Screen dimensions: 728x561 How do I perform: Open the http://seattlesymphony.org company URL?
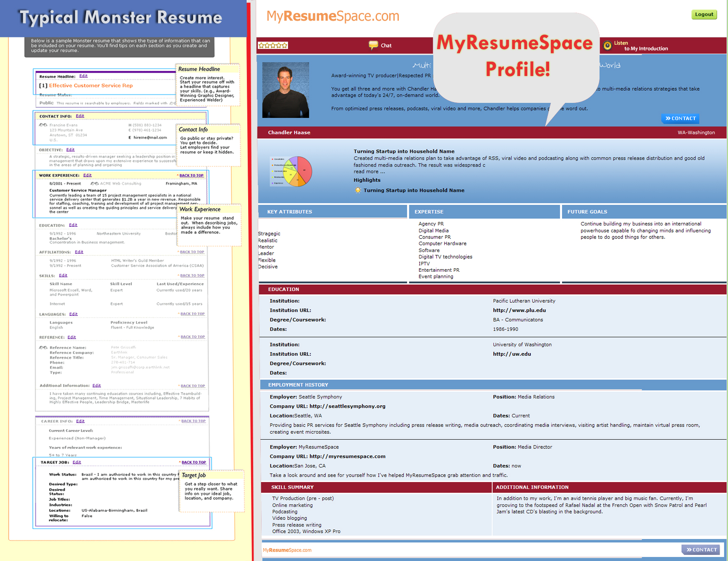point(347,406)
